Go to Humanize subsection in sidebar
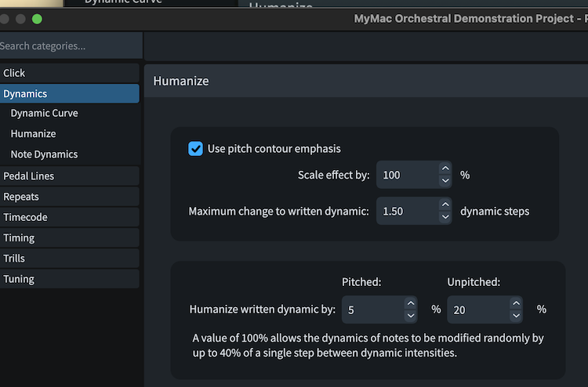Screen dimensions: 588x387 [33, 134]
